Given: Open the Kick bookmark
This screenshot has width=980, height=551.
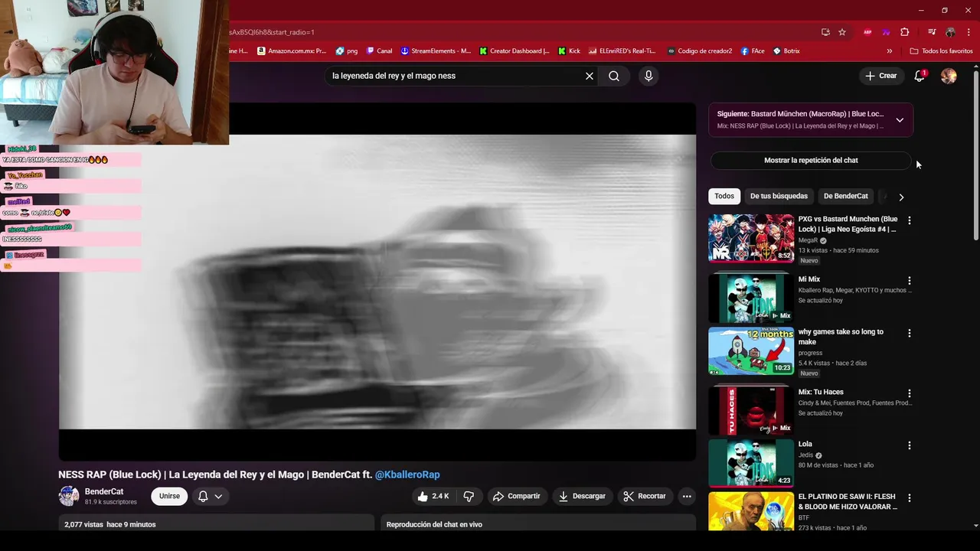Looking at the screenshot, I should tap(569, 51).
